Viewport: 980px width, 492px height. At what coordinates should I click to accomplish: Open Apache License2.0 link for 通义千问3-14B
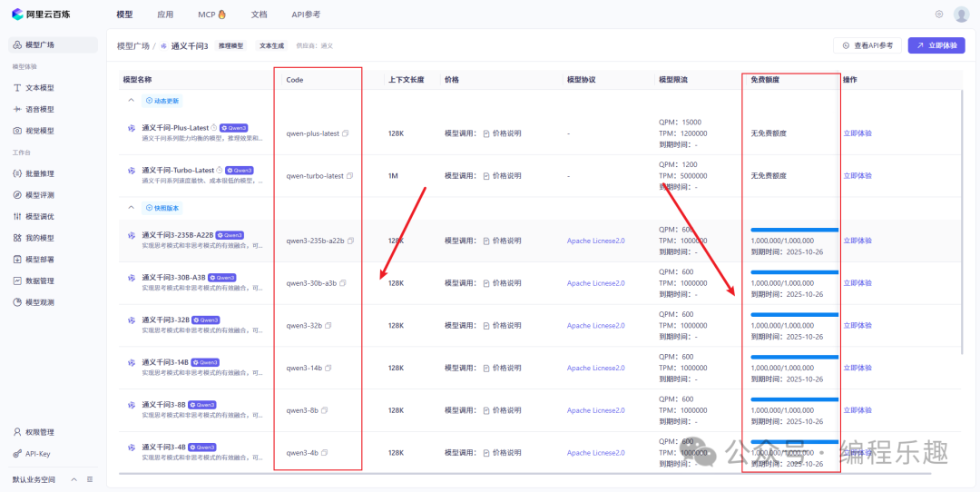(595, 369)
